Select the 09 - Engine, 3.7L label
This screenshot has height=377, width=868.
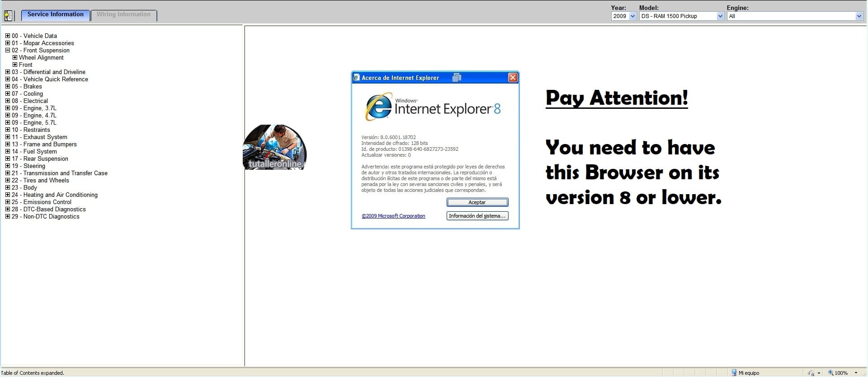(34, 108)
